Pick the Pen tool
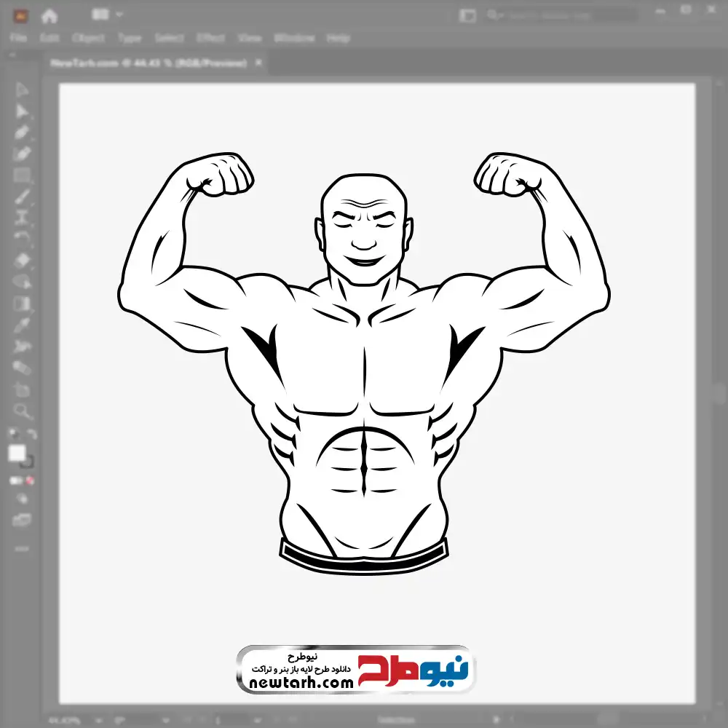 click(x=22, y=132)
